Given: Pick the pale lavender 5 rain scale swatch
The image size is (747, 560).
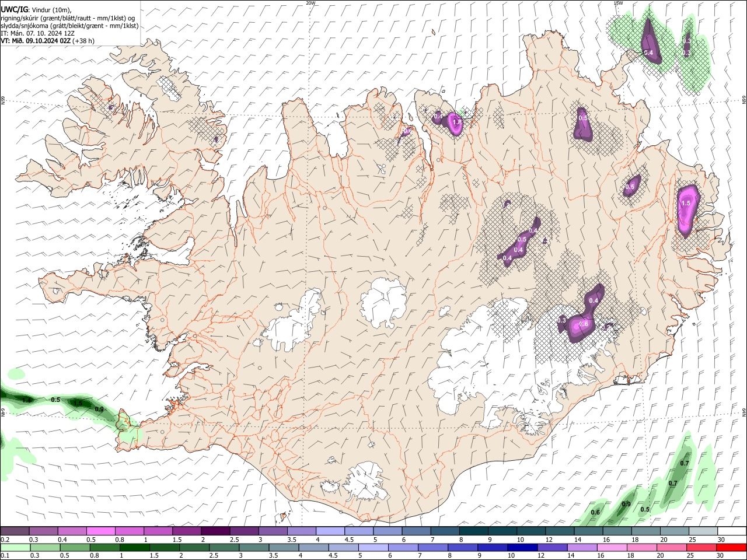Looking at the screenshot, I should pyautogui.click(x=373, y=547).
